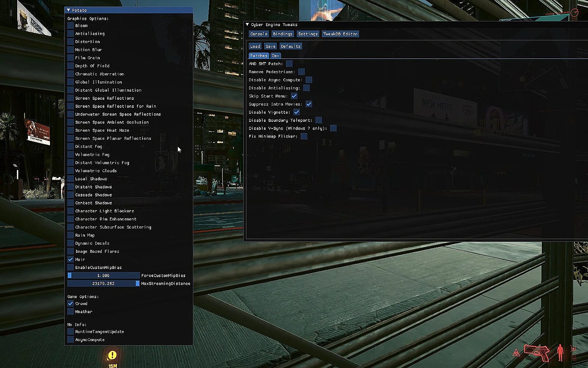Image resolution: width=588 pixels, height=368 pixels.
Task: Toggle Chromatic Aberration checkbox
Action: (x=71, y=74)
